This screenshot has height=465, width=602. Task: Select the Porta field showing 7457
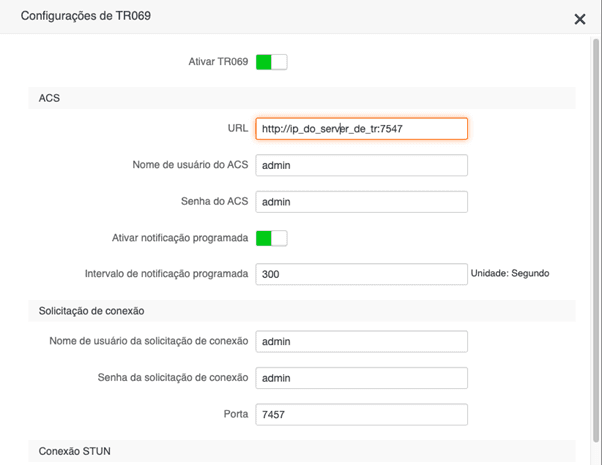(x=361, y=414)
